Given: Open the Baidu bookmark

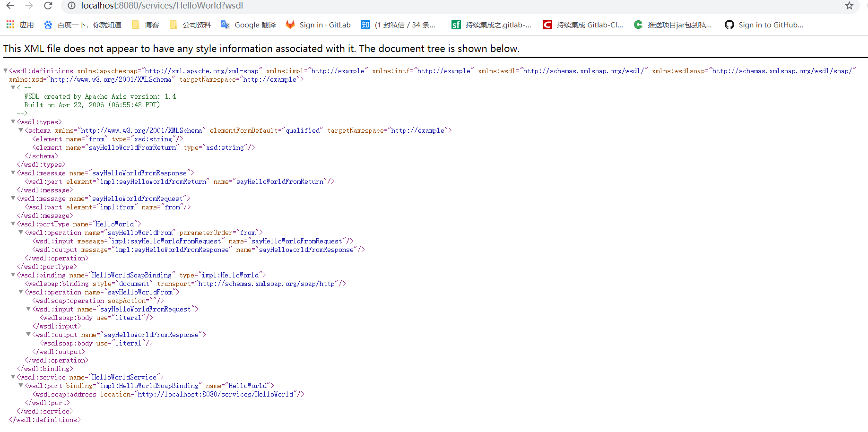Looking at the screenshot, I should [x=83, y=25].
